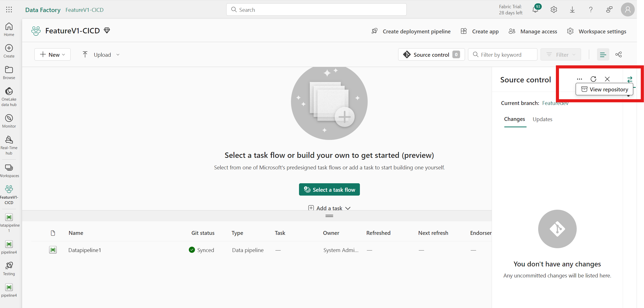
Task: Click Create deployment pipeline
Action: coord(411,31)
